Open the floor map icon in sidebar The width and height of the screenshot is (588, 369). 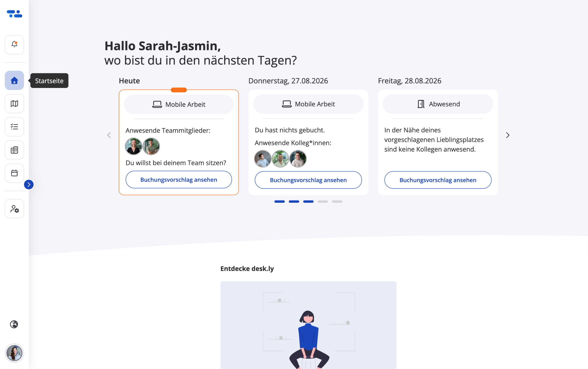(14, 104)
